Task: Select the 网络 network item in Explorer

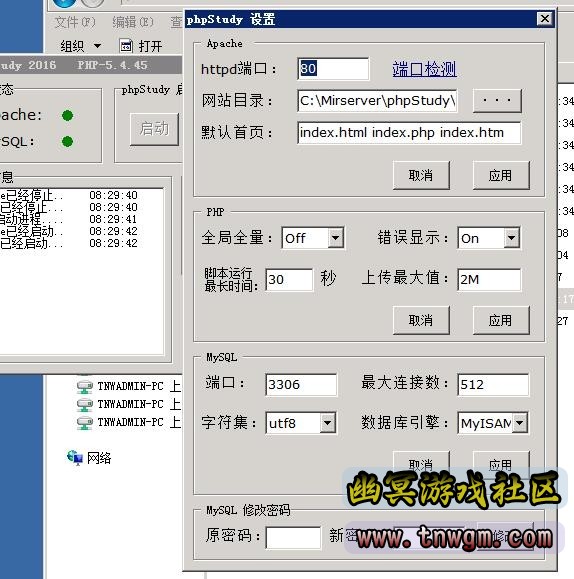Action: 89,458
